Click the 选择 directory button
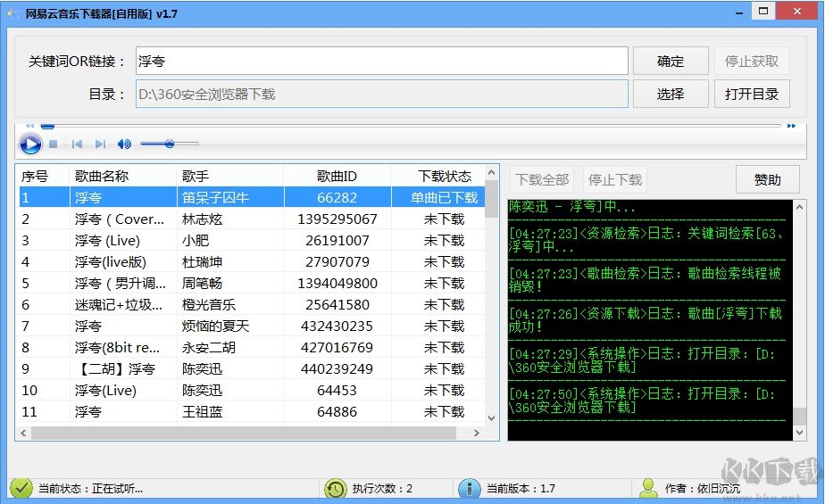 click(671, 94)
